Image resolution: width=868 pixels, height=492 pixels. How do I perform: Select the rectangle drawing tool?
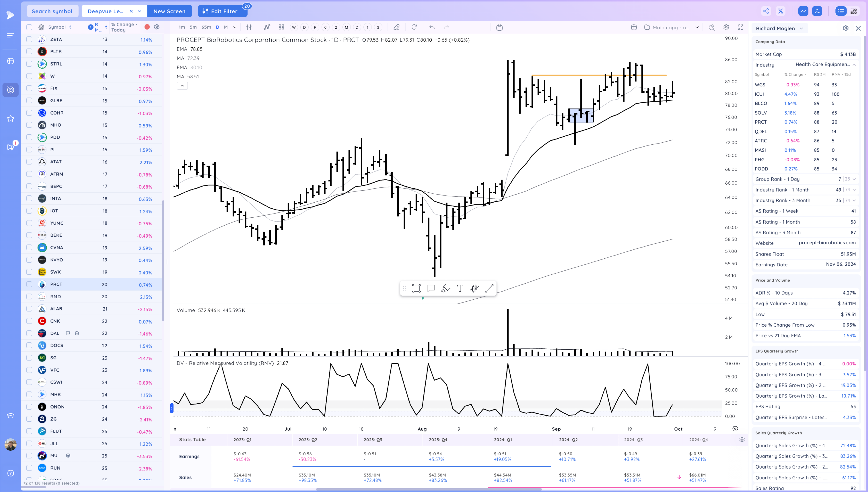(416, 288)
